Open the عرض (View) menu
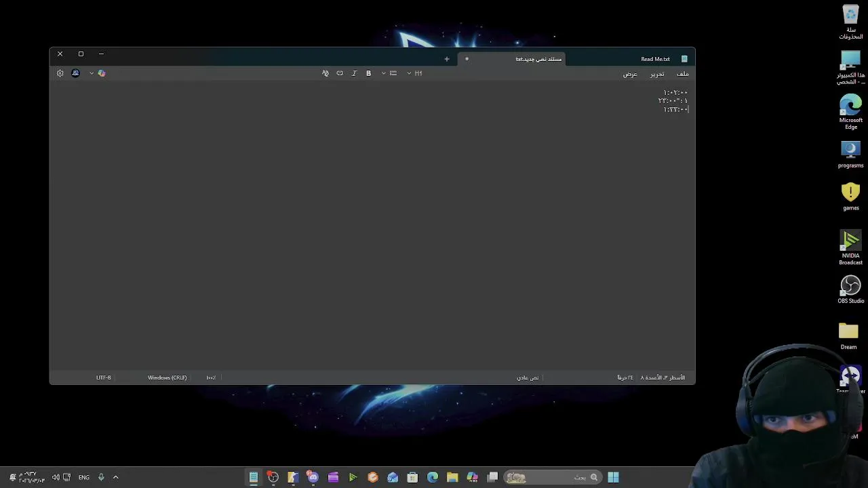Screen dimensions: 868x488 pyautogui.click(x=630, y=74)
